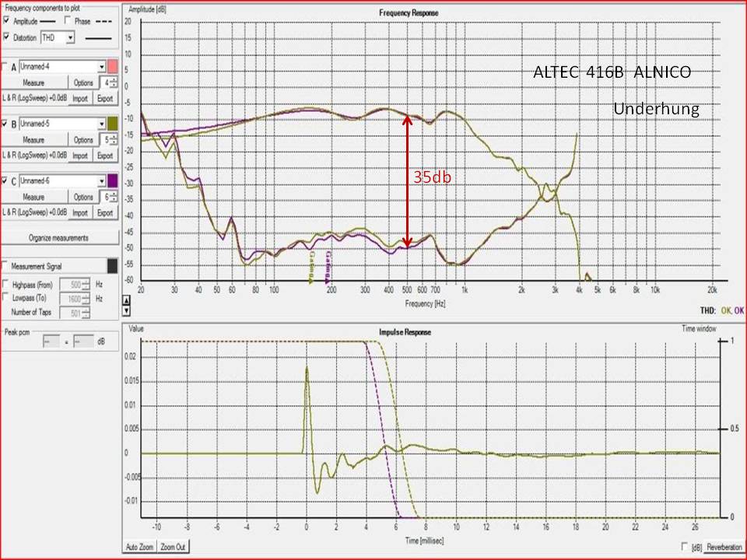This screenshot has width=747, height=560.
Task: Enable measurement slot A checkbox
Action: coord(5,66)
